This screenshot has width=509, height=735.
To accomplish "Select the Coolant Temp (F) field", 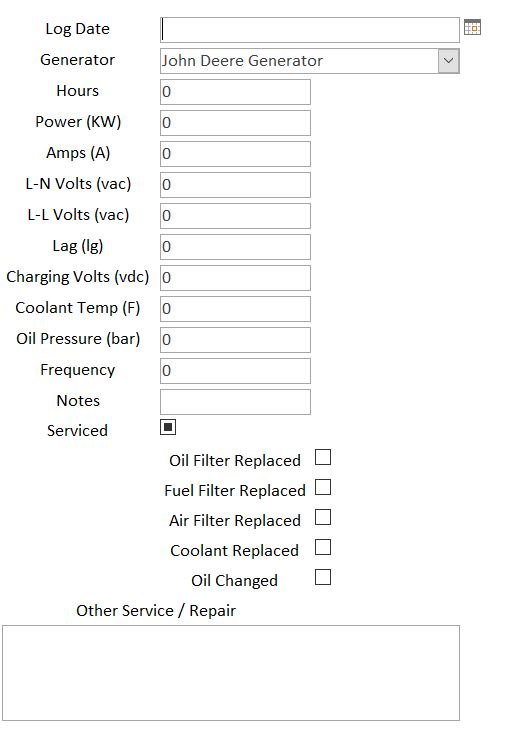I will coord(235,308).
